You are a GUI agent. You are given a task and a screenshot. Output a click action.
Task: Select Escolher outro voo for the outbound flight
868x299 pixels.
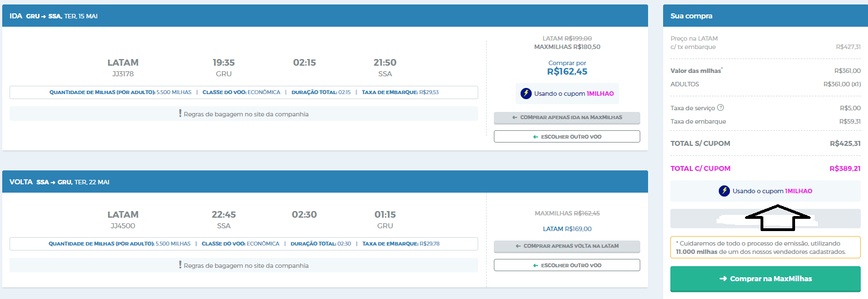[x=567, y=136]
